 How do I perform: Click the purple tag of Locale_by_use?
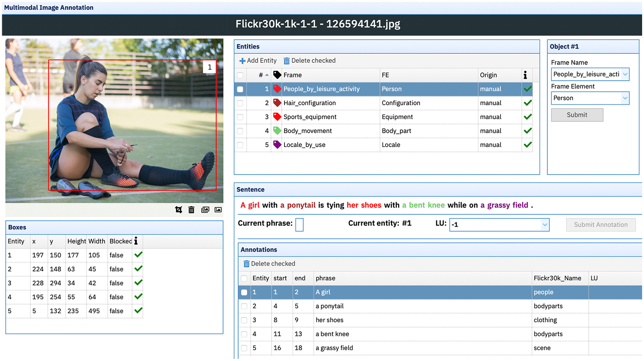pos(277,145)
